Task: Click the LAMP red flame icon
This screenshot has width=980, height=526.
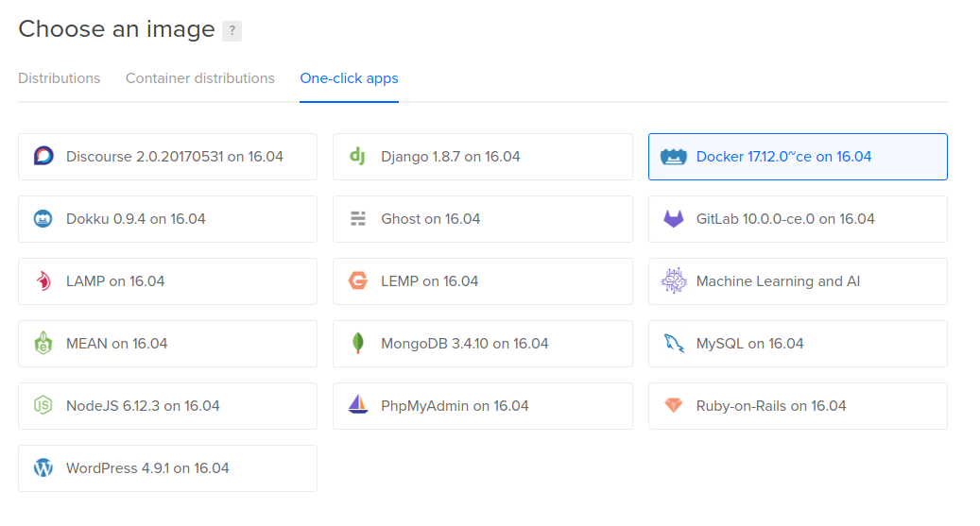Action: coord(43,281)
